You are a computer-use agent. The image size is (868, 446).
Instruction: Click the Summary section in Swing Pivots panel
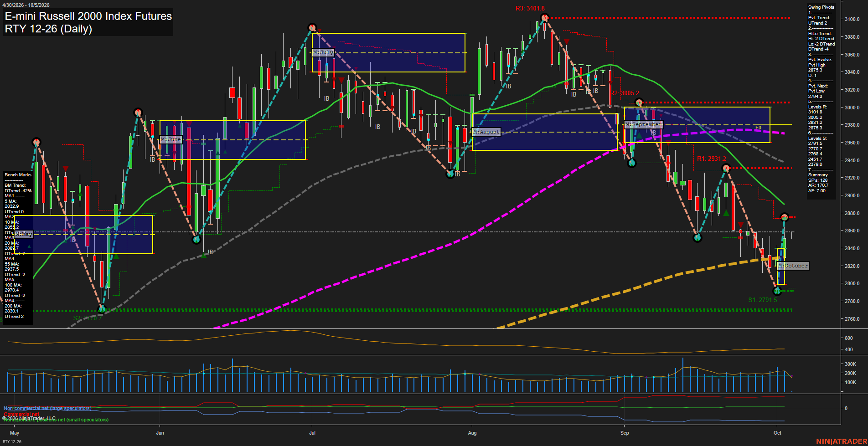click(x=818, y=175)
